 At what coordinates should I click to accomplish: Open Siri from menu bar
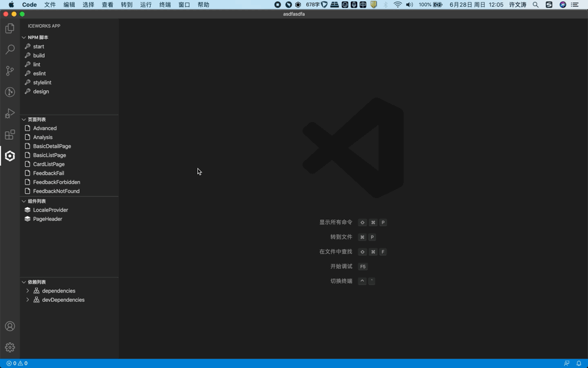point(562,5)
